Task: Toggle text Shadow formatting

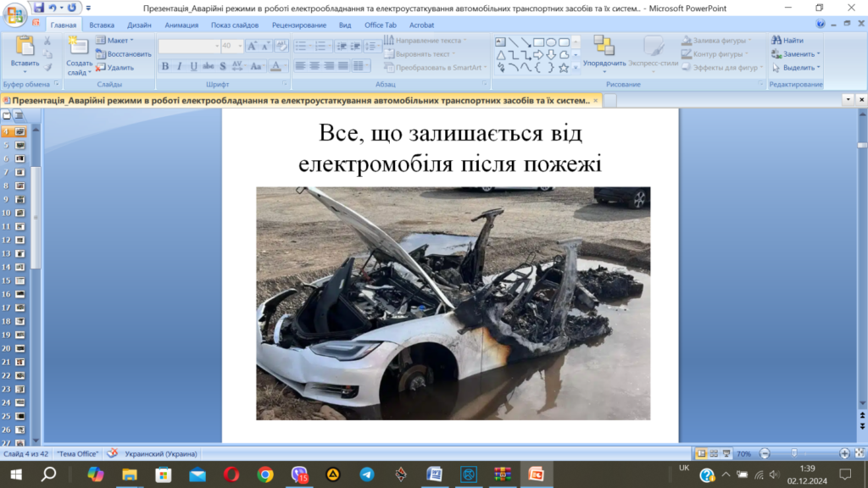Action: tap(223, 66)
